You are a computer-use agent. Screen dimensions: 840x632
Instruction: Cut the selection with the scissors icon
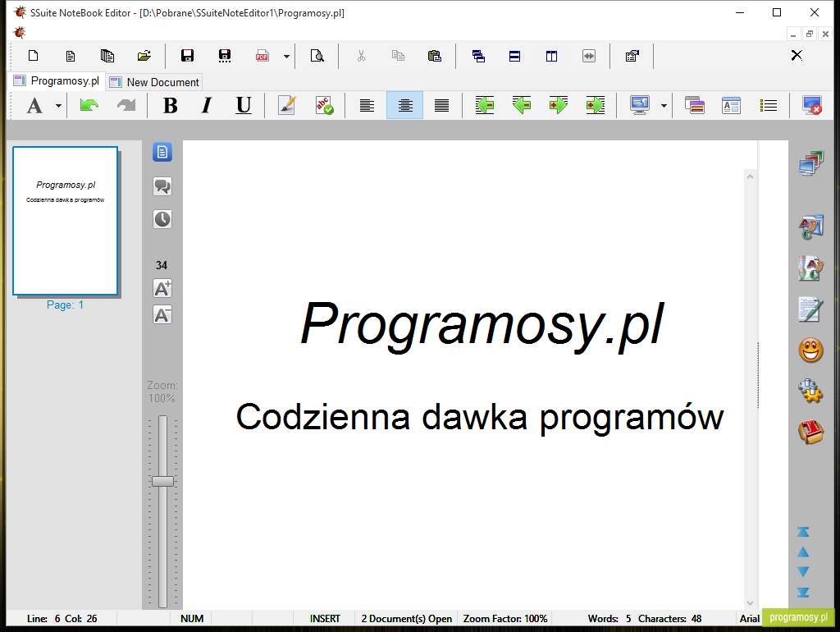(x=361, y=56)
